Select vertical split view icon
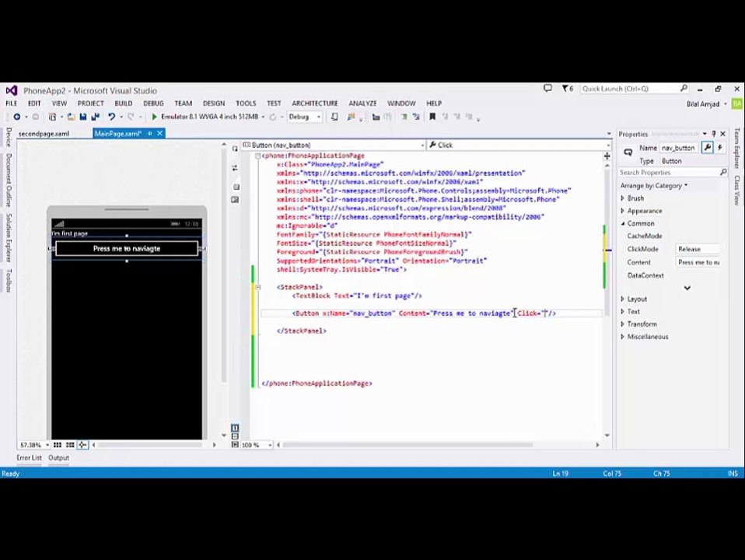Screen dimensions: 745x560 (x=235, y=428)
